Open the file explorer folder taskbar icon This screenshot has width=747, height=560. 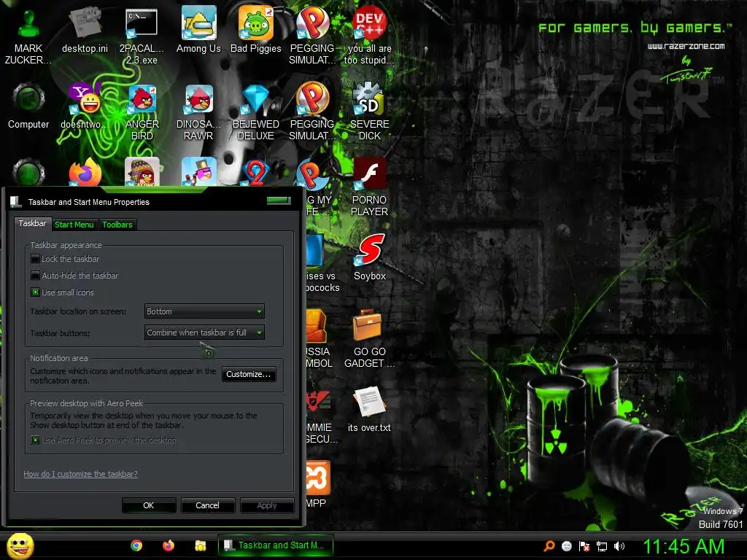200,545
